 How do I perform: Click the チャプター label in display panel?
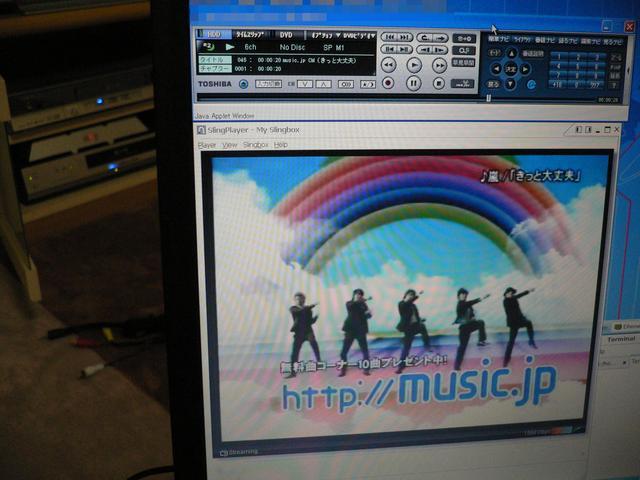pyautogui.click(x=215, y=69)
